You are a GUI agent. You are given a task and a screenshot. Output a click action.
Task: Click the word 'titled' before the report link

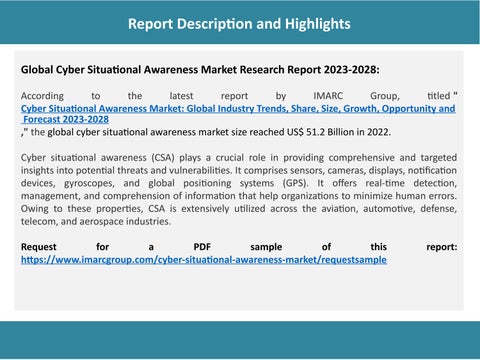(439, 96)
